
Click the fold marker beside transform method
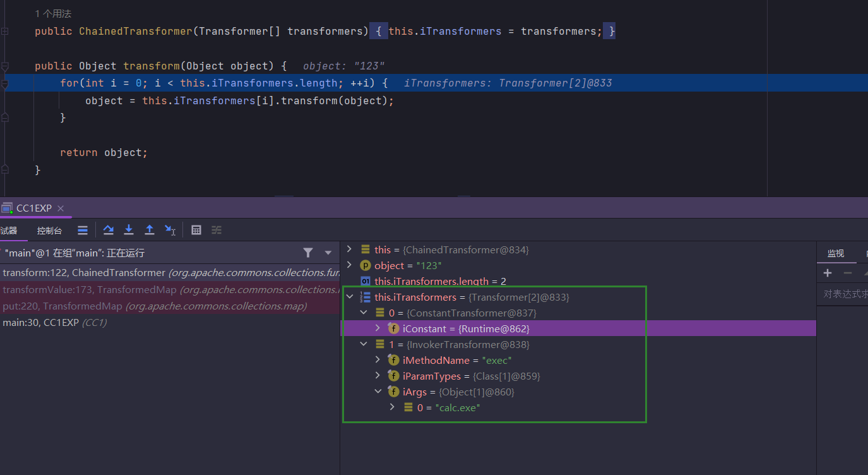click(x=4, y=66)
